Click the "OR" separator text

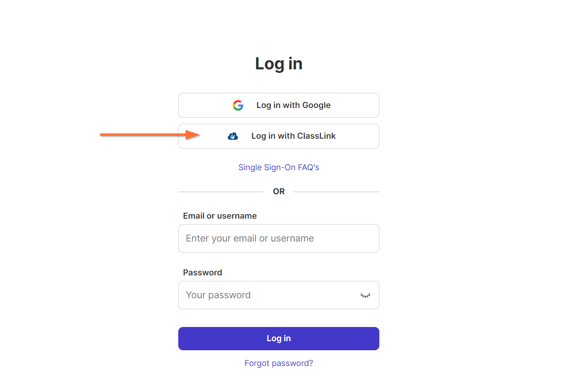[279, 191]
